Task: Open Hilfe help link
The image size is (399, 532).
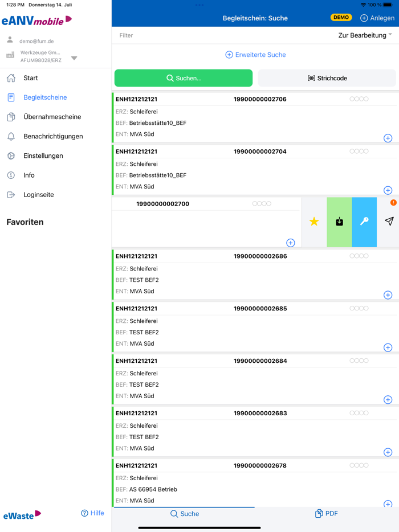Action: [92, 513]
